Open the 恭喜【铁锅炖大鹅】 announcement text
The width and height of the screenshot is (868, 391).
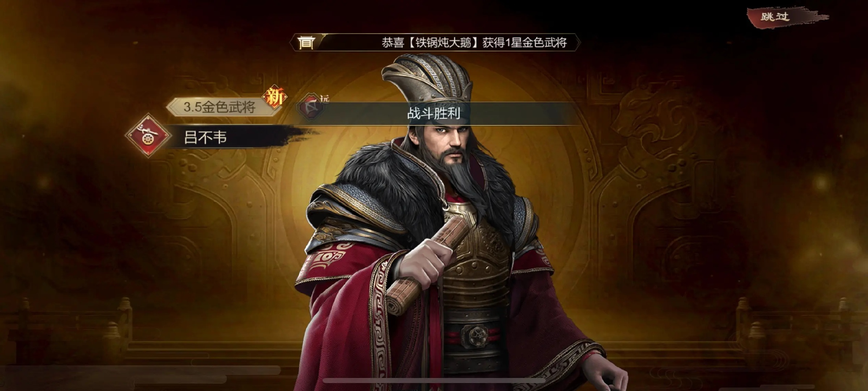pyautogui.click(x=474, y=43)
